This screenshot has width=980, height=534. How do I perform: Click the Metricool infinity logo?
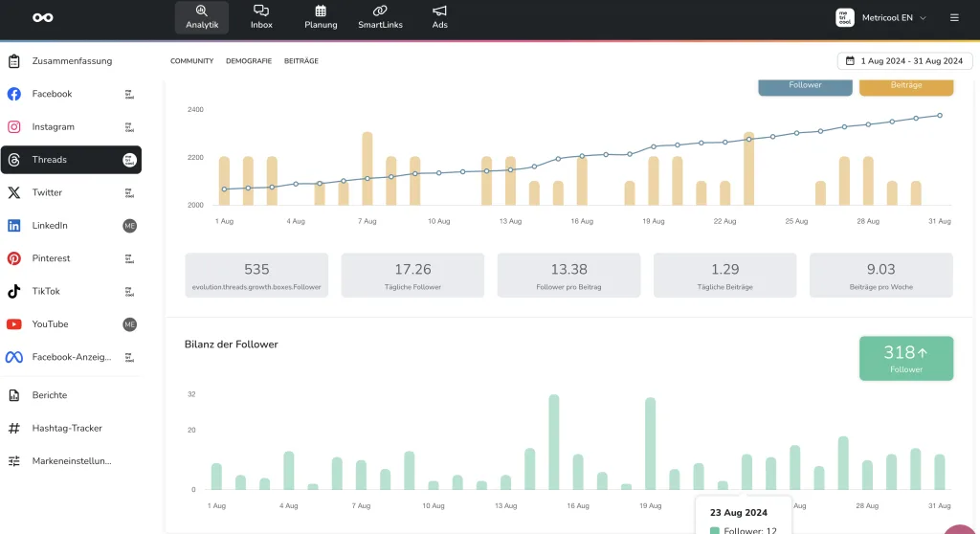43,17
